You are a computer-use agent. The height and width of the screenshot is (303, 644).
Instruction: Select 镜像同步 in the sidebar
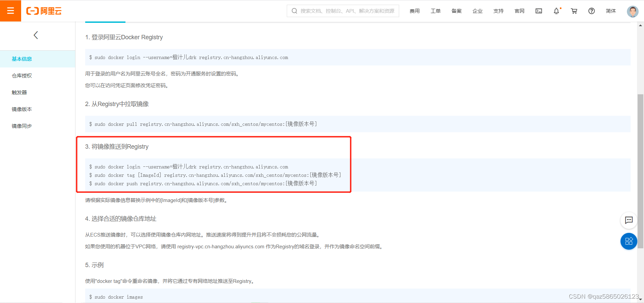pos(21,126)
